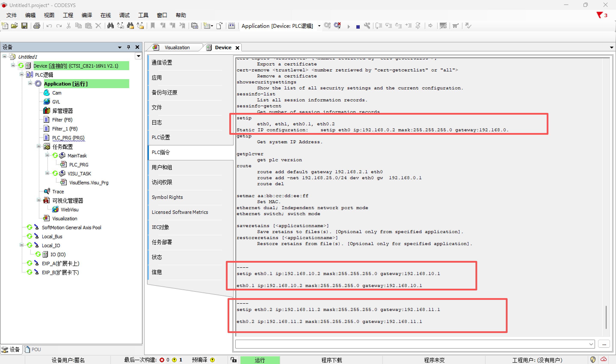This screenshot has height=364, width=616.
Task: Open the 编辑 menu
Action: click(x=30, y=15)
